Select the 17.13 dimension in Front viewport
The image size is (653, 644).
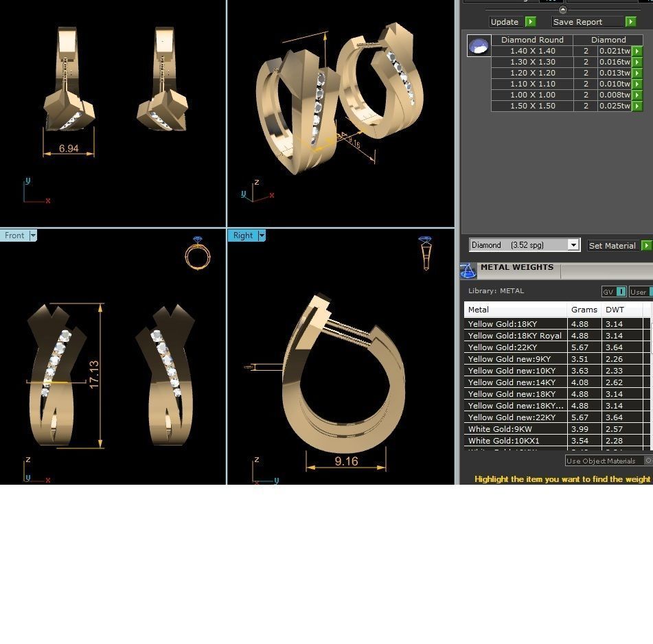point(94,375)
